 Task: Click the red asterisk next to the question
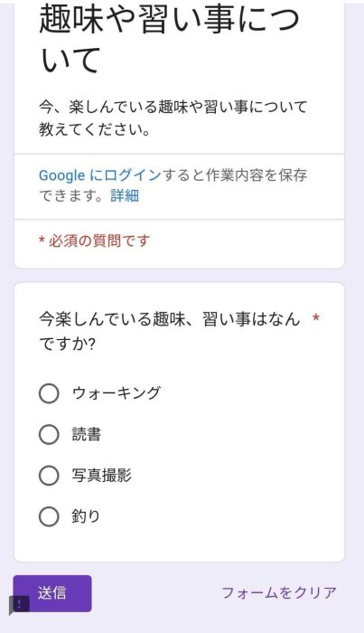pyautogui.click(x=316, y=318)
